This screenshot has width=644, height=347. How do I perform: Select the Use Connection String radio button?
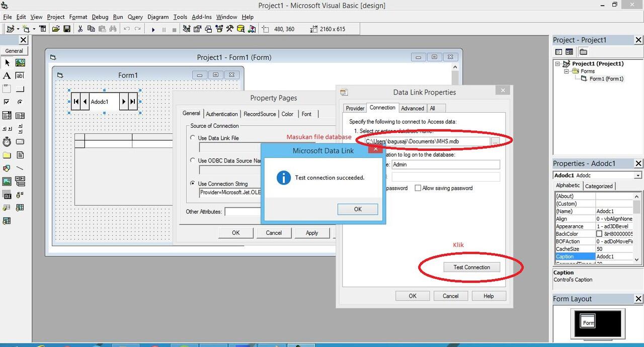click(x=193, y=184)
